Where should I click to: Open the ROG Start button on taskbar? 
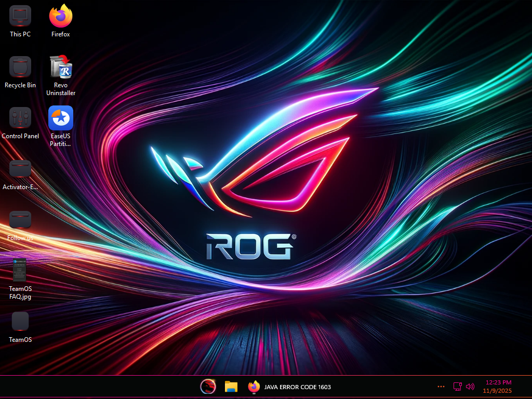tap(208, 387)
